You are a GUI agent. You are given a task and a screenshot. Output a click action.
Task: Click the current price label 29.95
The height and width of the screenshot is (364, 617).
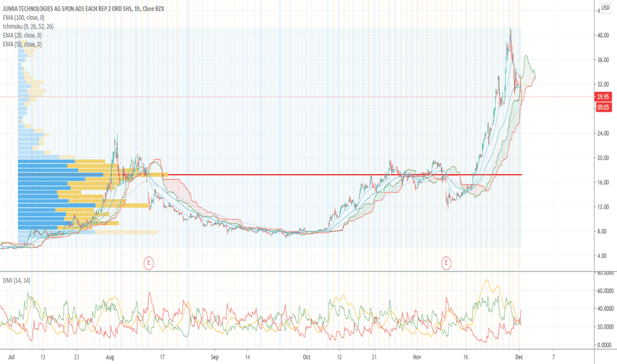(603, 97)
